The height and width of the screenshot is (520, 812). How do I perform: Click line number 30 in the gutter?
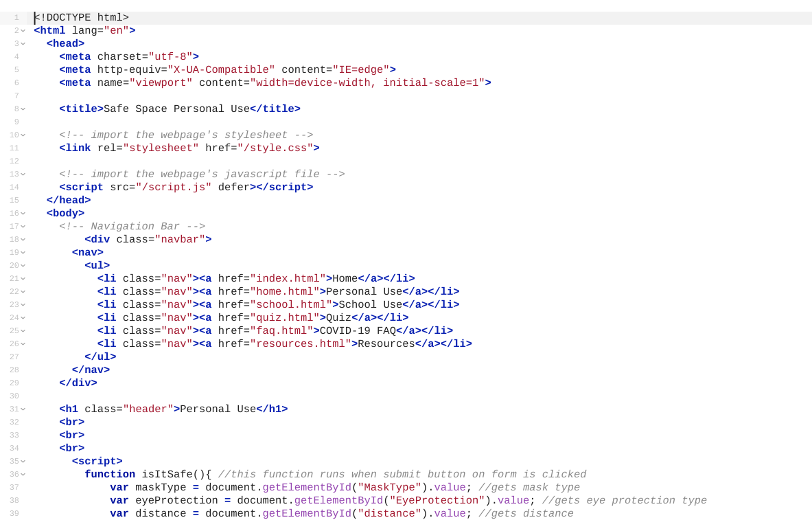click(x=14, y=396)
